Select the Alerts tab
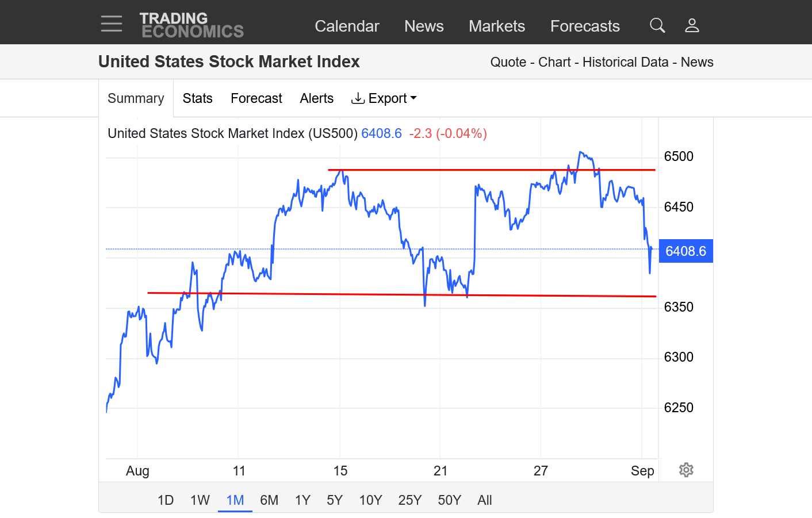 [x=316, y=98]
